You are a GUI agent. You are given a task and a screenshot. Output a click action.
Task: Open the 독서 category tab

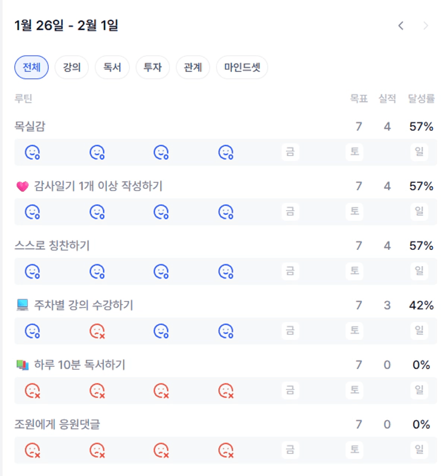pos(112,68)
